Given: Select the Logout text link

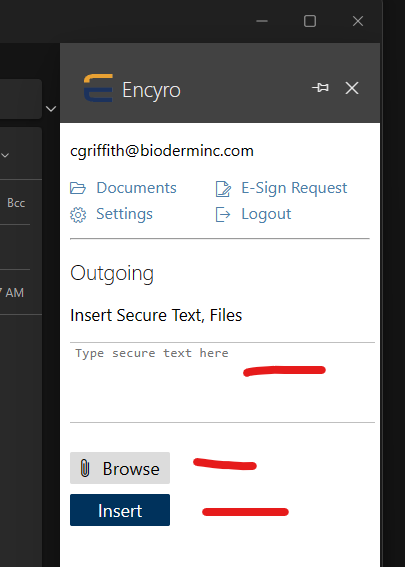Looking at the screenshot, I should coord(266,214).
